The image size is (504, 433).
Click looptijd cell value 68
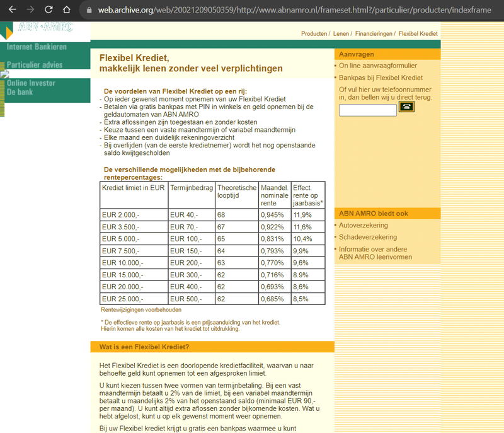click(237, 215)
